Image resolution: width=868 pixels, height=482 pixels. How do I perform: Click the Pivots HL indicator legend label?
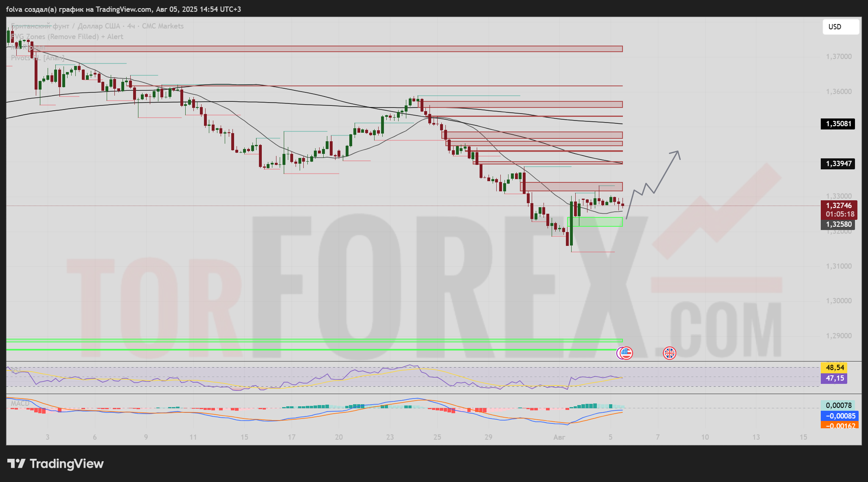[37, 58]
